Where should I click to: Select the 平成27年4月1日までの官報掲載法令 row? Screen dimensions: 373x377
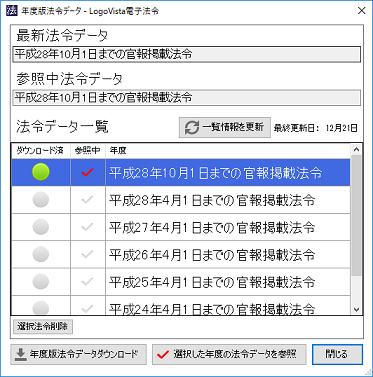click(x=181, y=227)
